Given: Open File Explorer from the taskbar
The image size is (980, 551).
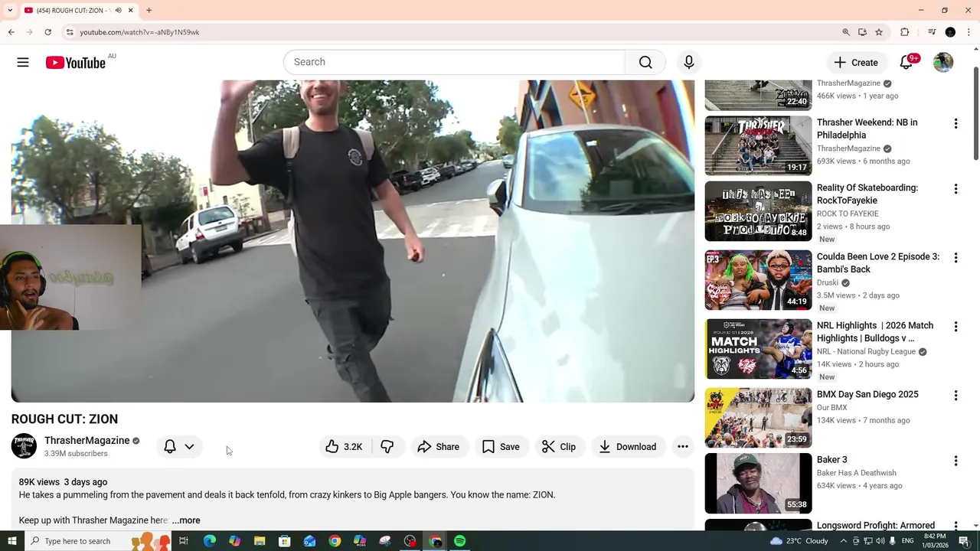Looking at the screenshot, I should coord(260,541).
